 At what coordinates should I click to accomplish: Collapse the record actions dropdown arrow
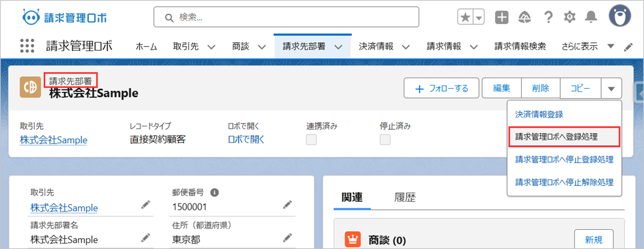tap(611, 89)
